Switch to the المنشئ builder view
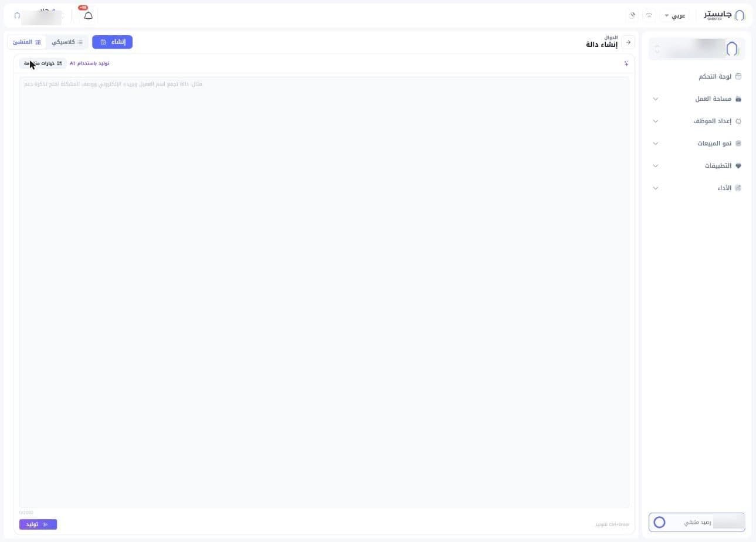The width and height of the screenshot is (756, 542). (x=27, y=42)
